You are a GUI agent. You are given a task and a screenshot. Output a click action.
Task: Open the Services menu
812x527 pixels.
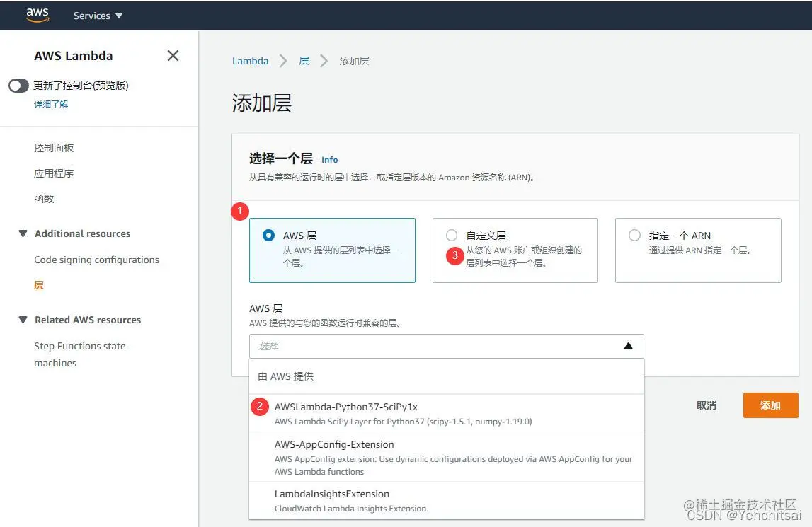click(97, 15)
